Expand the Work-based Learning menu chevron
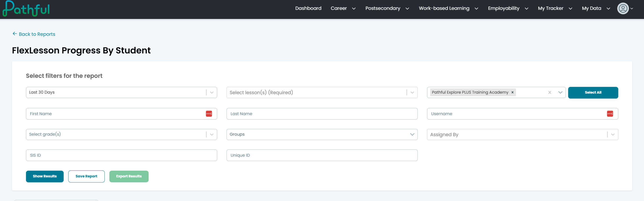 pos(476,9)
